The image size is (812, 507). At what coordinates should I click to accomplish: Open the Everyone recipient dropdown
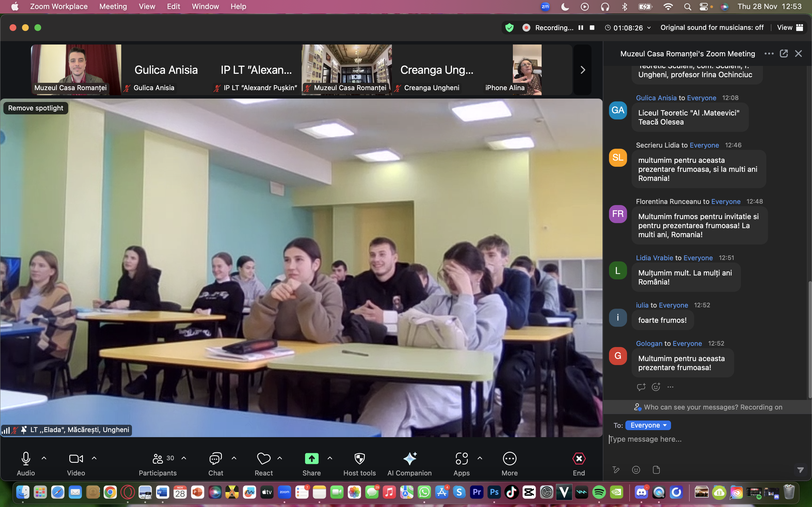coord(648,425)
